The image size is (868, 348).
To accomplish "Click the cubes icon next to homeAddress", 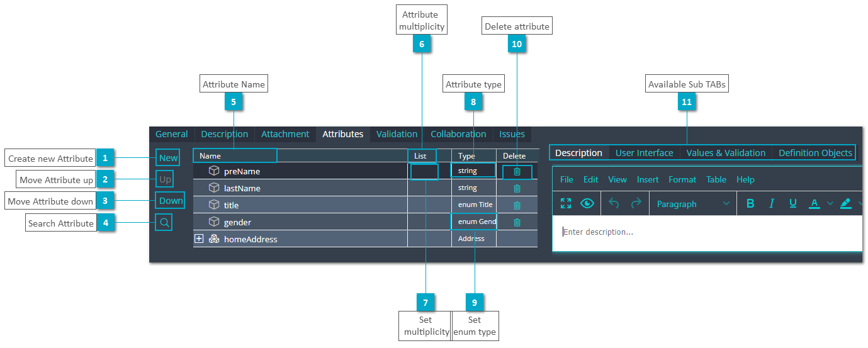I will click(214, 239).
